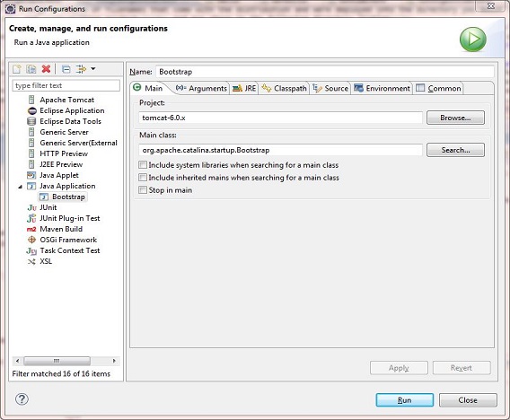
Task: Click the scroll right arrow in tree
Action: pyautogui.click(x=114, y=361)
